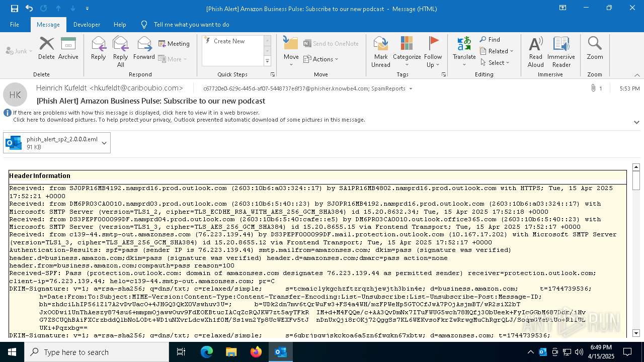Click the Outlook taskbar icon
Viewport: 644px width, 362px height.
[281, 352]
